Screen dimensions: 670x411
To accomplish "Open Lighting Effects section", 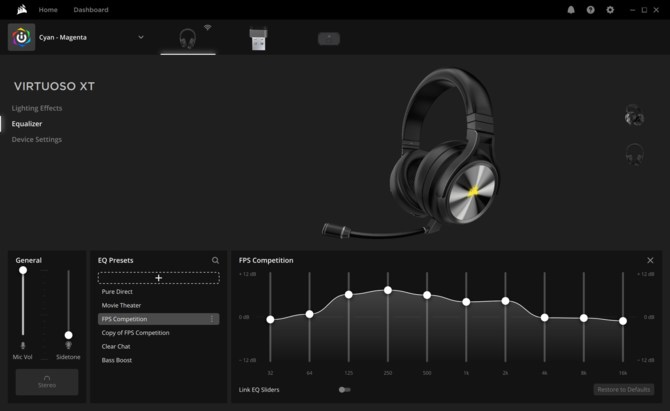I will pyautogui.click(x=37, y=108).
